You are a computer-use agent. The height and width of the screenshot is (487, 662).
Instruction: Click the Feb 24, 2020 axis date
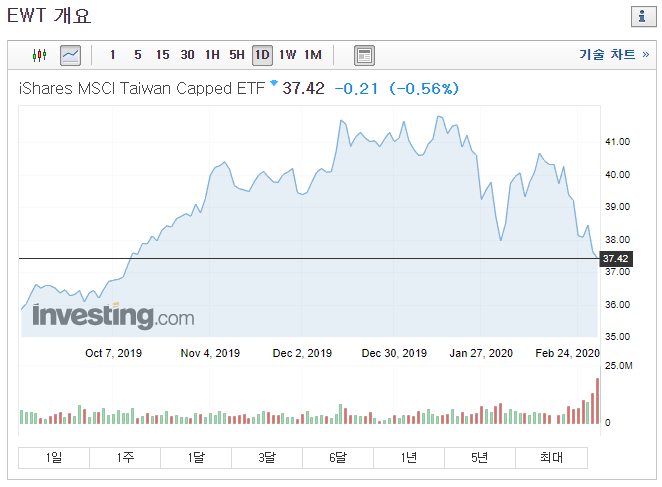point(567,353)
